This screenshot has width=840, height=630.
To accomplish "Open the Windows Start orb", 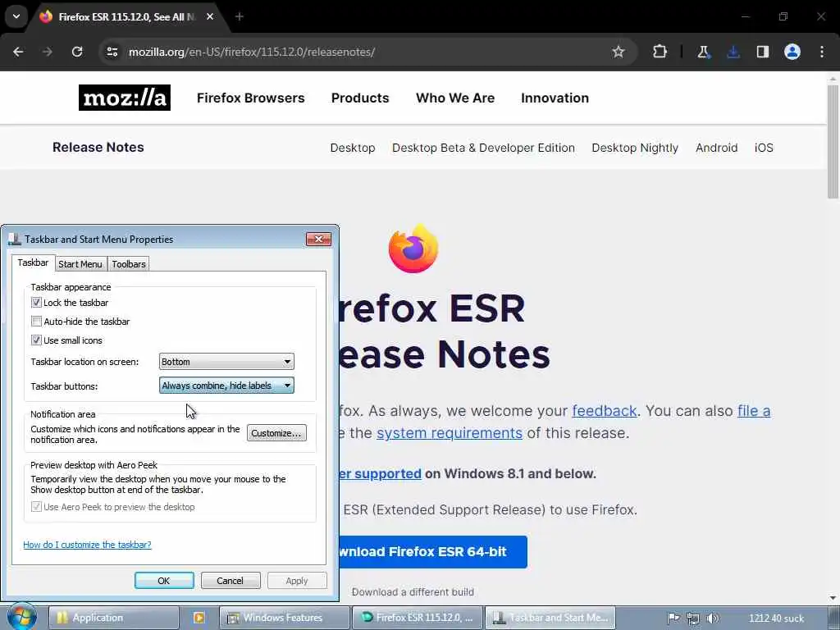I will click(22, 617).
